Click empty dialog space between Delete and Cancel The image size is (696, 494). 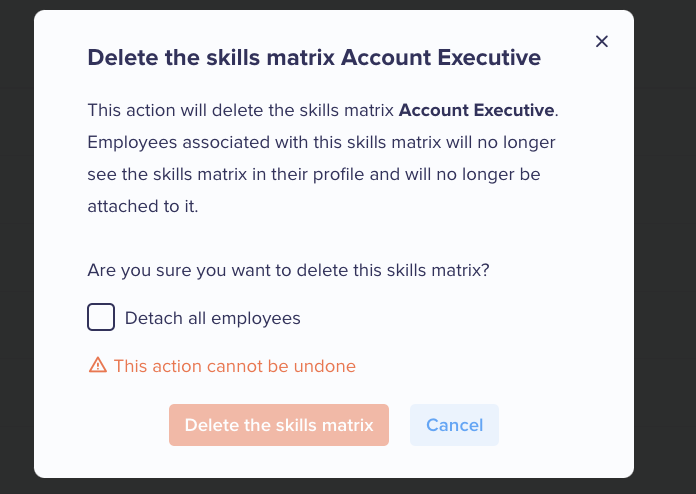pyautogui.click(x=399, y=425)
